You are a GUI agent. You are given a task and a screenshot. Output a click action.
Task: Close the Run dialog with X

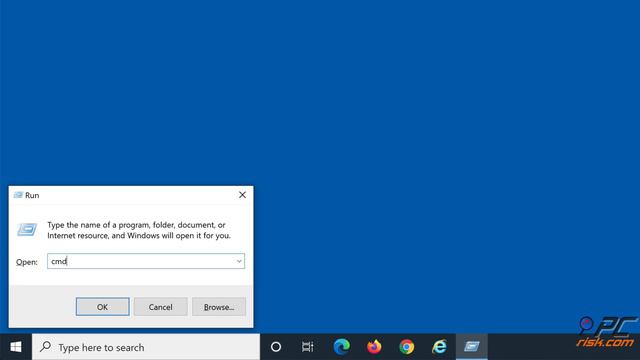pyautogui.click(x=242, y=195)
